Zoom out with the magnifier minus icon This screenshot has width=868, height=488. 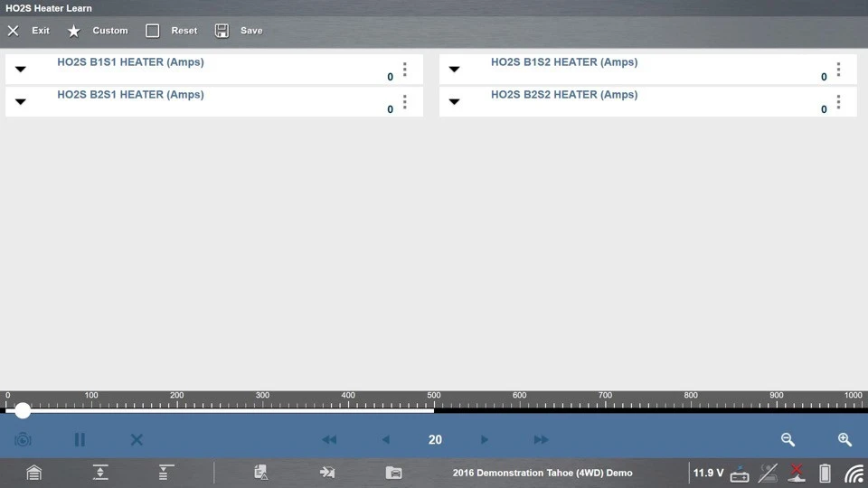pos(788,440)
